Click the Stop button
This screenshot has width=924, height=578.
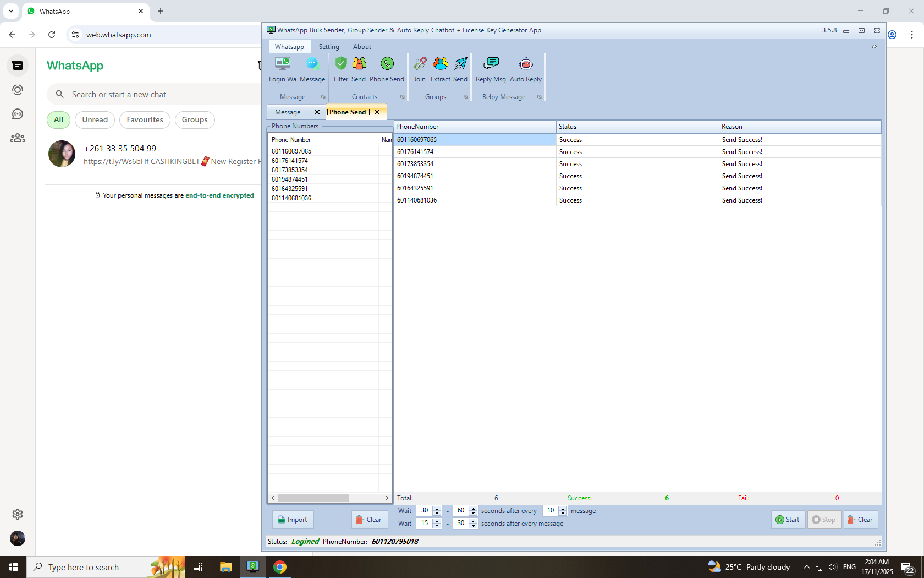pyautogui.click(x=824, y=520)
